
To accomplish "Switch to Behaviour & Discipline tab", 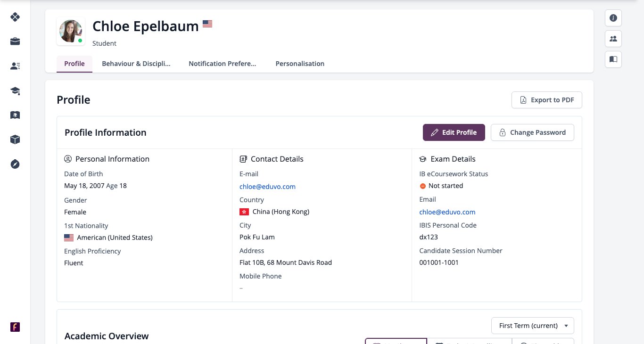I will 136,64.
